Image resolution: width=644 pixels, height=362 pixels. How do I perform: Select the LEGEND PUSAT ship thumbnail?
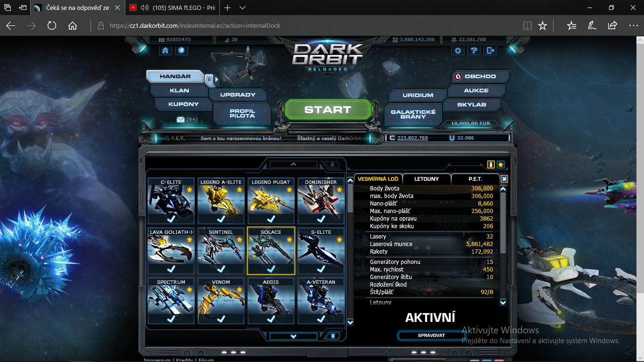(271, 201)
